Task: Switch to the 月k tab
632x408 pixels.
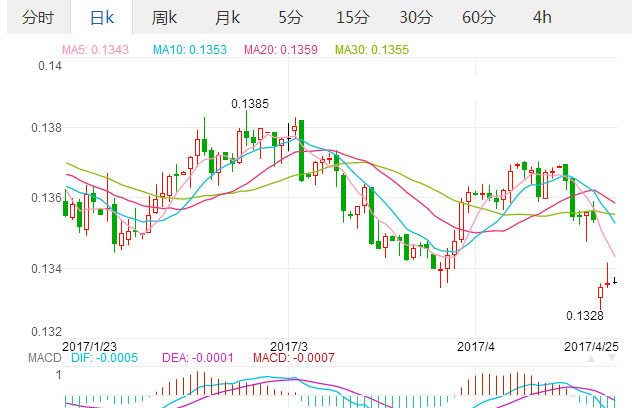Action: coord(227,17)
